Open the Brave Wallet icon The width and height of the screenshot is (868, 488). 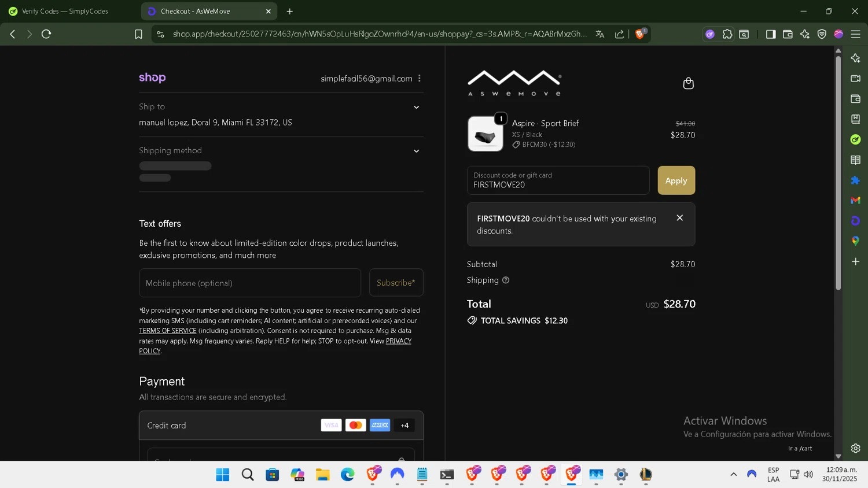pyautogui.click(x=788, y=34)
